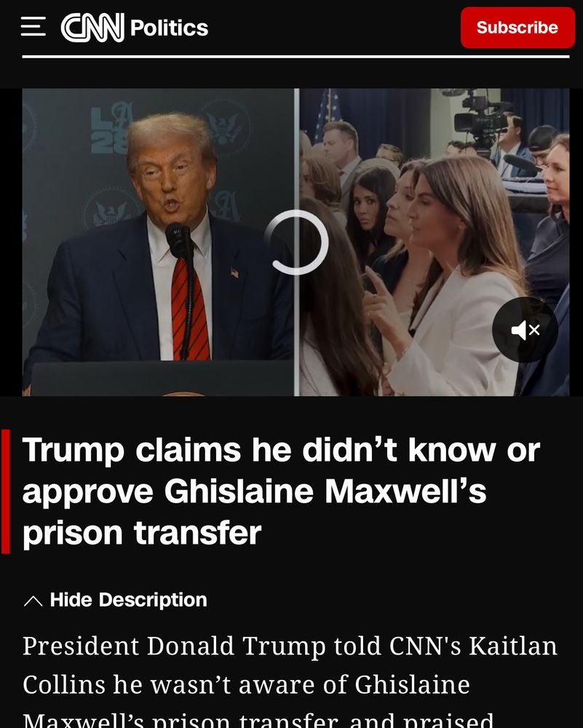Tap the loading spinner in the video center
Screen dimensions: 583x728
point(297,242)
